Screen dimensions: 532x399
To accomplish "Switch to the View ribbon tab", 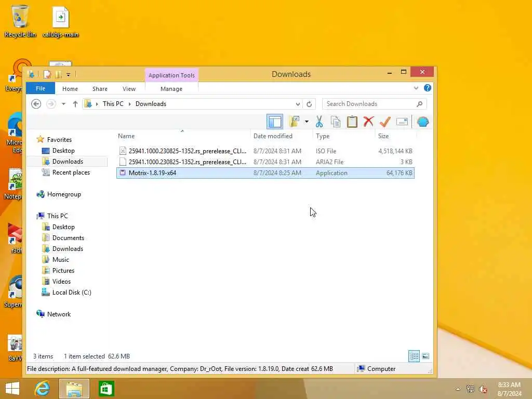I will (x=129, y=88).
